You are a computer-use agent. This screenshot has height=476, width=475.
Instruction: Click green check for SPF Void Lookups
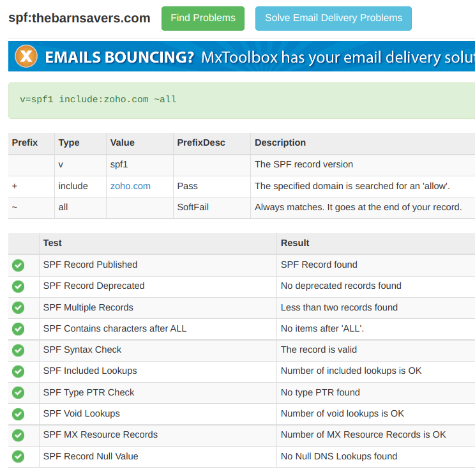click(19, 414)
